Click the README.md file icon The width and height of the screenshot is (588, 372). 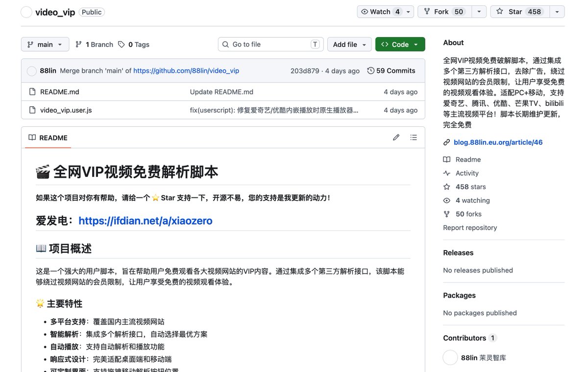tap(32, 92)
